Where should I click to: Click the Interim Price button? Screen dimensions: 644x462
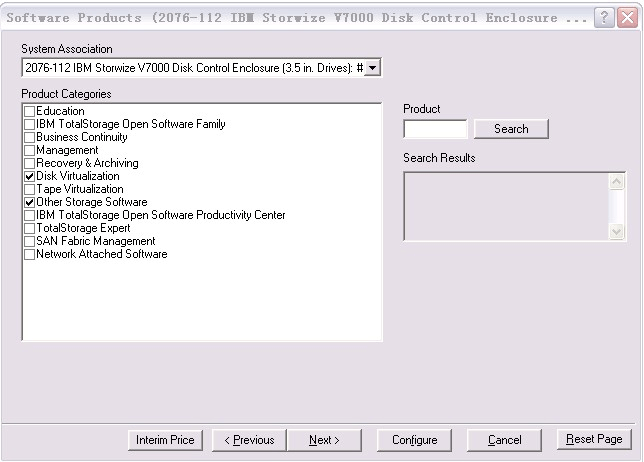click(x=165, y=440)
